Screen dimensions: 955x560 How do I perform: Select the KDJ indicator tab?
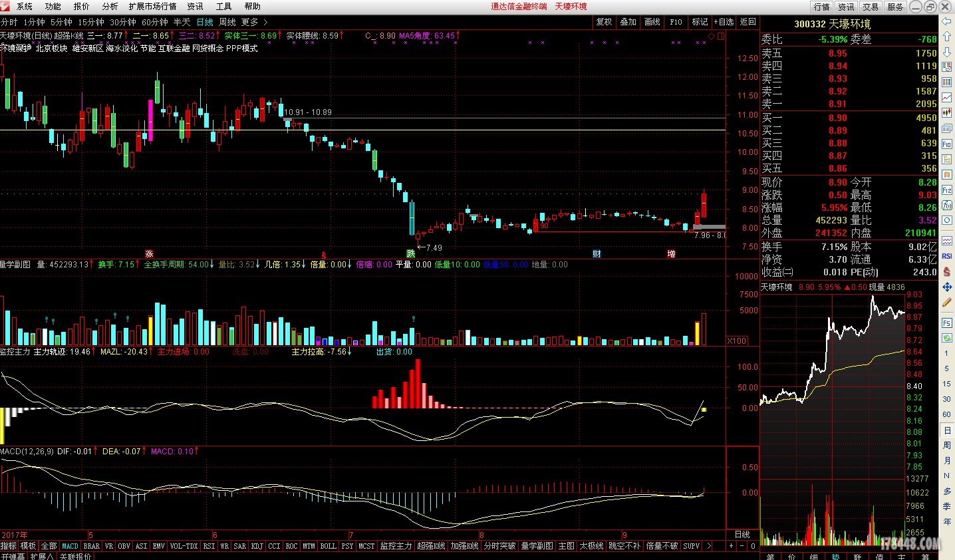[257, 546]
